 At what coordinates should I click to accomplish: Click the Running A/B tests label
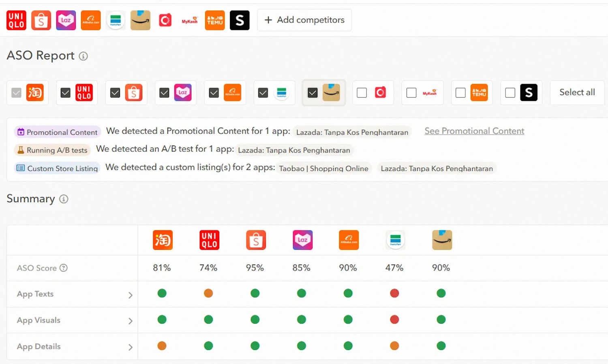[52, 150]
